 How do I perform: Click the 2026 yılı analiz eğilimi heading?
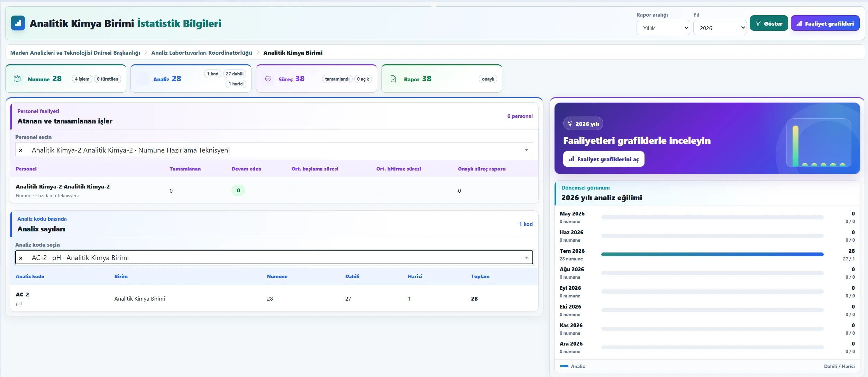(x=602, y=197)
